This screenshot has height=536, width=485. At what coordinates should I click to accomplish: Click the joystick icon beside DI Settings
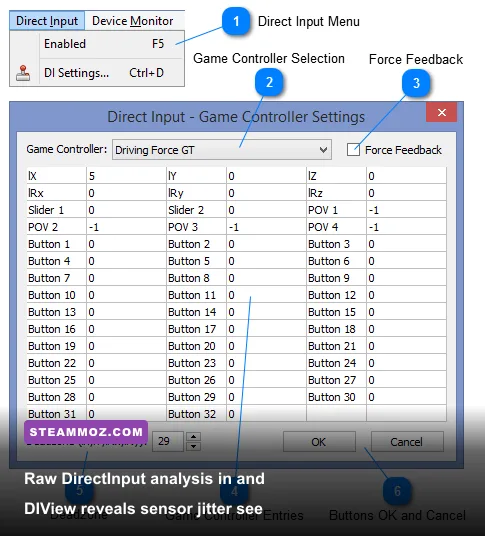pos(23,73)
